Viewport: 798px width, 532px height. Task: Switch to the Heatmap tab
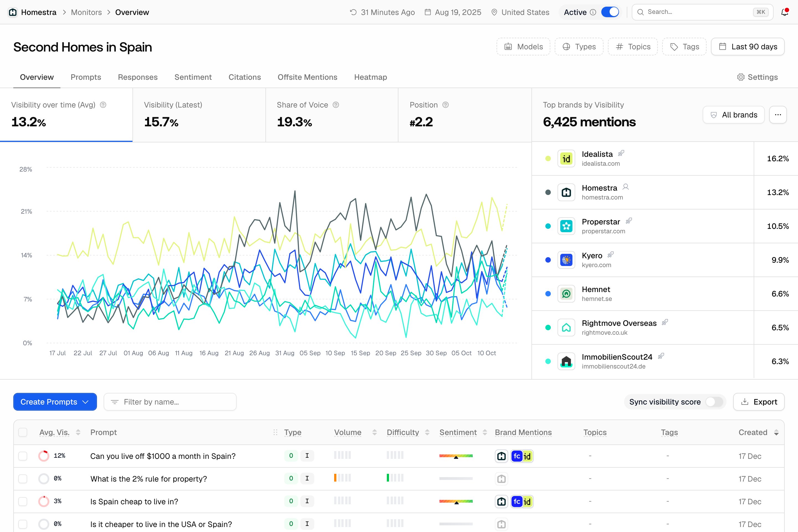[370, 77]
